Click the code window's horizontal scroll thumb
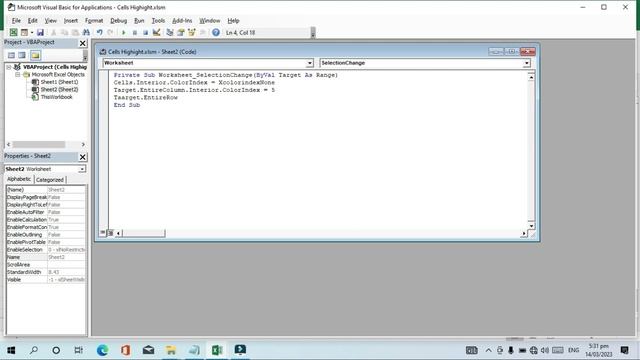Viewport: 640px width, 360px height. (143, 233)
